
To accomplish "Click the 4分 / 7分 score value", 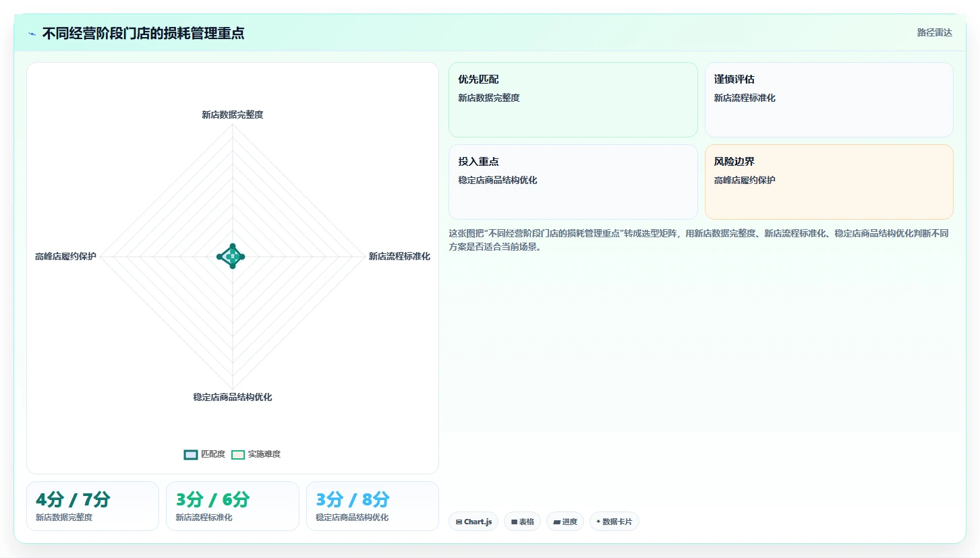I will pyautogui.click(x=73, y=499).
